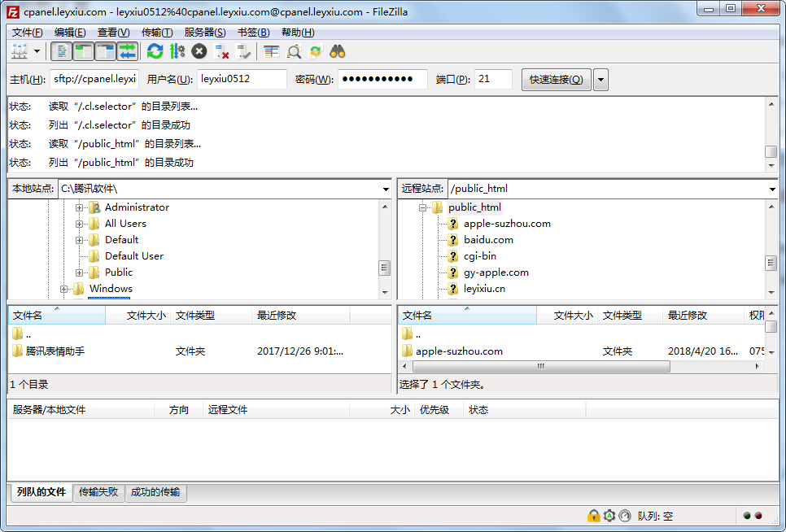Select gy-apple.com in the remote tree

click(496, 273)
